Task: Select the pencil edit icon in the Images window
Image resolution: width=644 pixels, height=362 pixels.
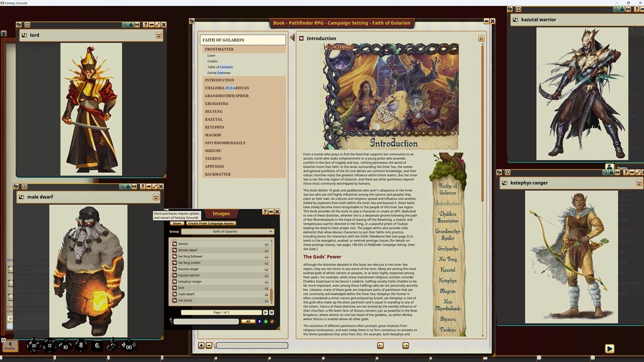Action: (272, 321)
